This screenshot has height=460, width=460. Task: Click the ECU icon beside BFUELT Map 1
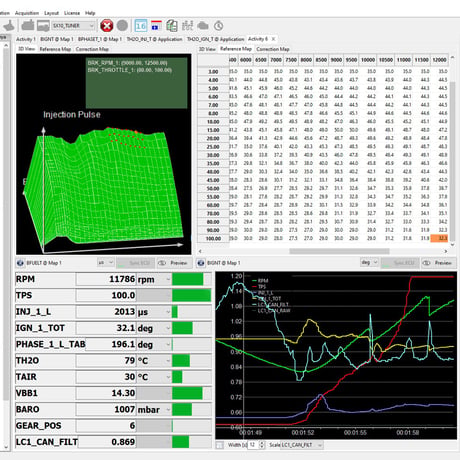pos(20,263)
